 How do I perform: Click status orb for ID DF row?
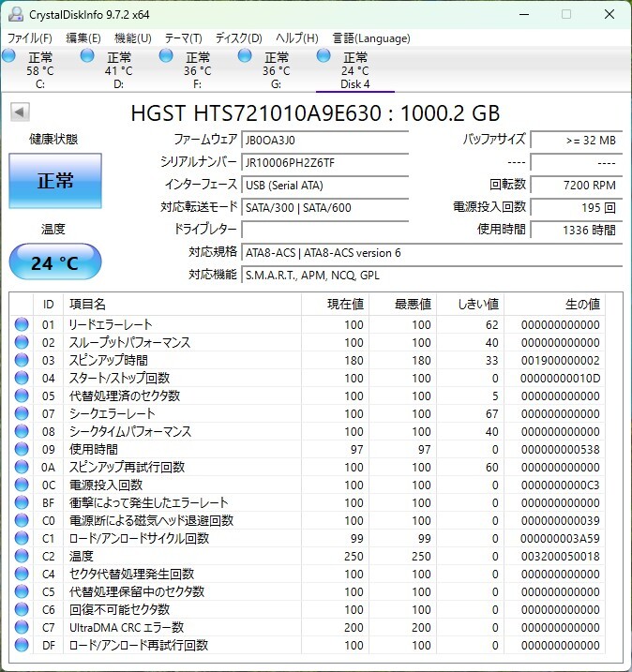pyautogui.click(x=22, y=645)
